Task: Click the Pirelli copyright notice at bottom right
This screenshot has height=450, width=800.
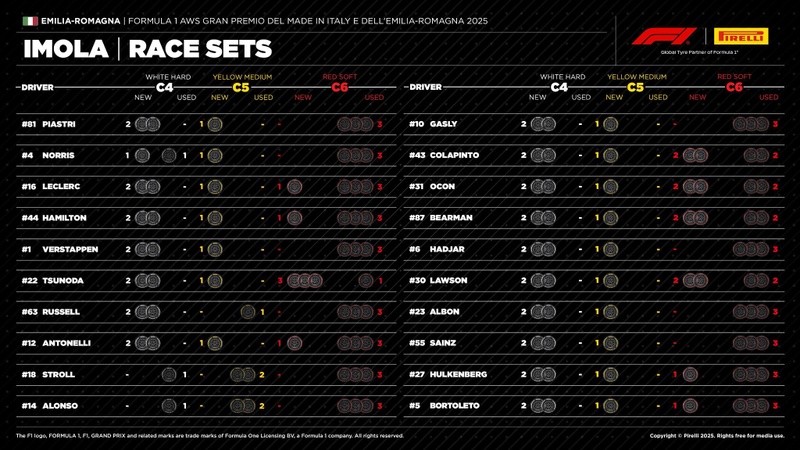Action: (724, 436)
